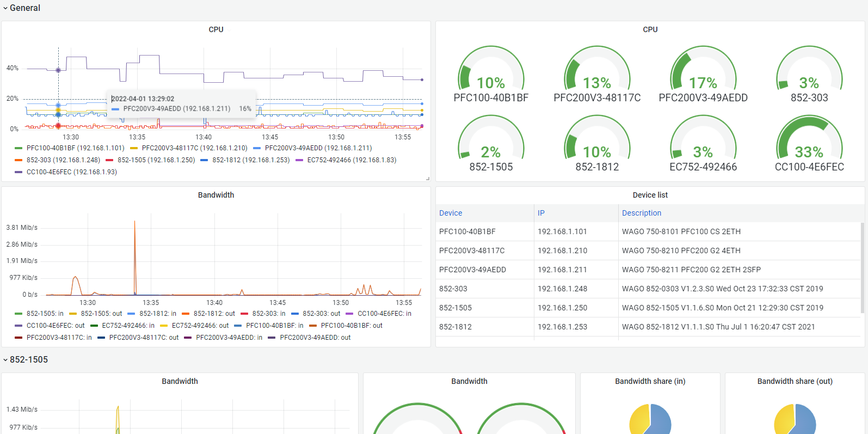
Task: Click the Bandwidth share (in) pie chart
Action: [650, 419]
